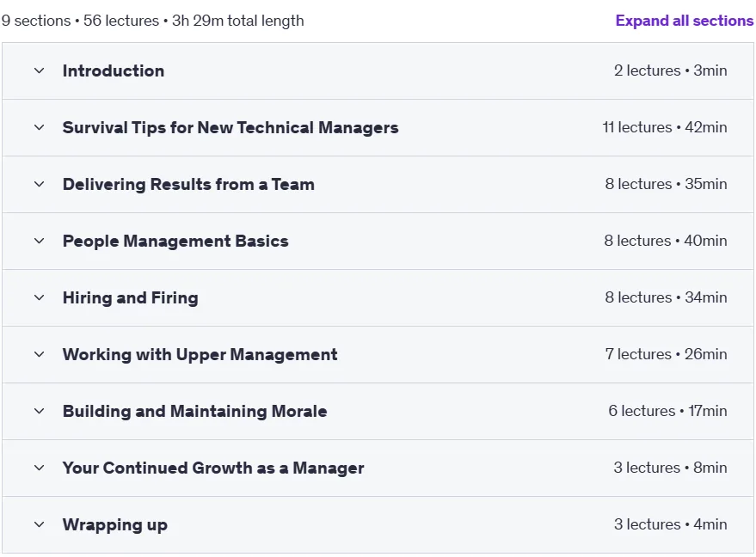Image resolution: width=756 pixels, height=557 pixels.
Task: Click the Wrapping up section title
Action: coord(115,524)
